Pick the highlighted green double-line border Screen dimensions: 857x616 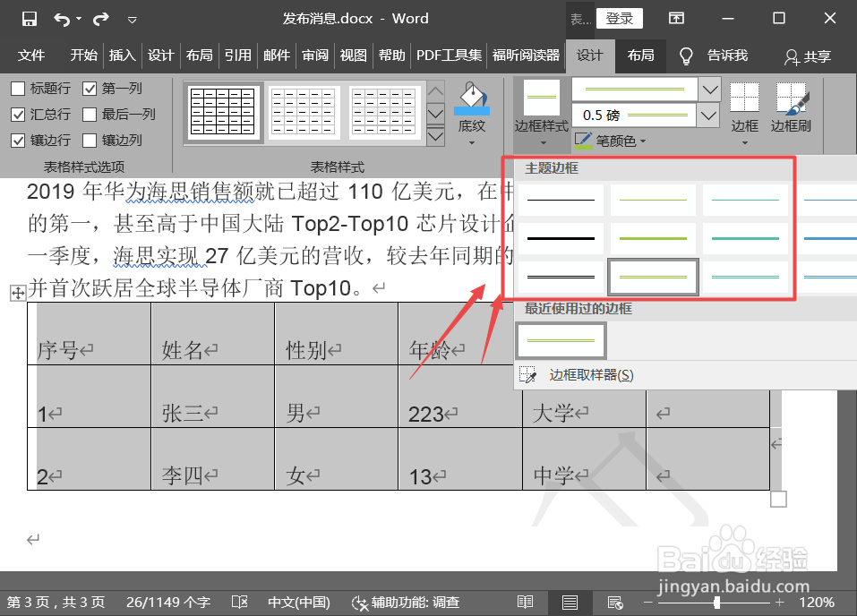(x=653, y=278)
